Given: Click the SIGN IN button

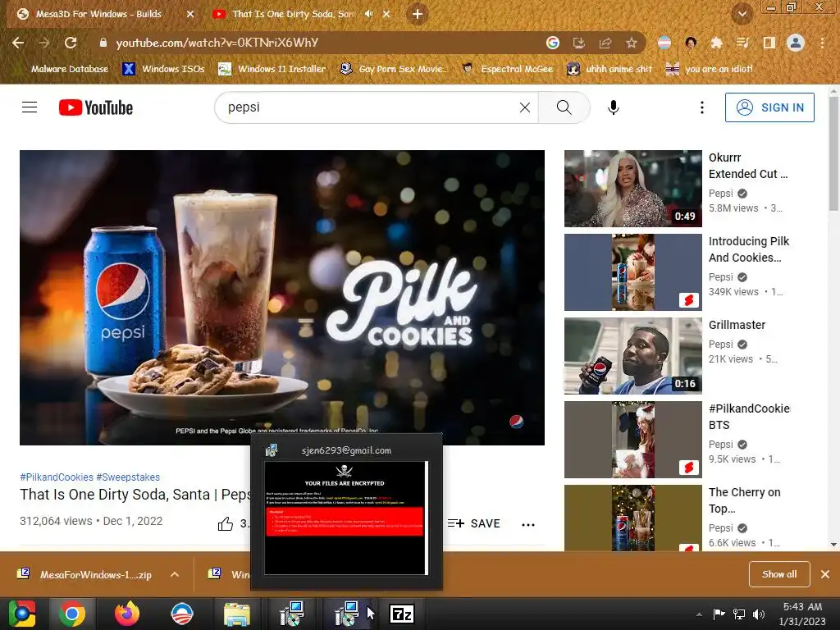Looking at the screenshot, I should pos(769,107).
